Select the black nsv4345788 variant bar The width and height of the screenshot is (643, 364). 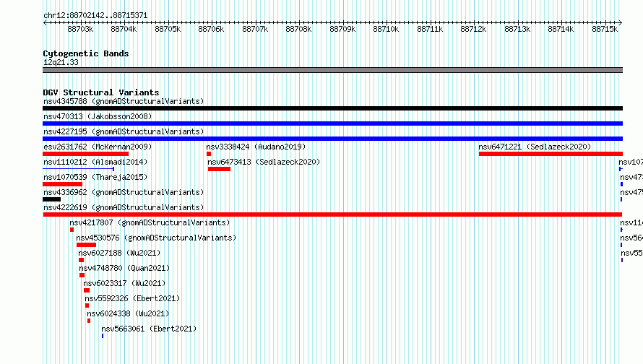tap(332, 108)
